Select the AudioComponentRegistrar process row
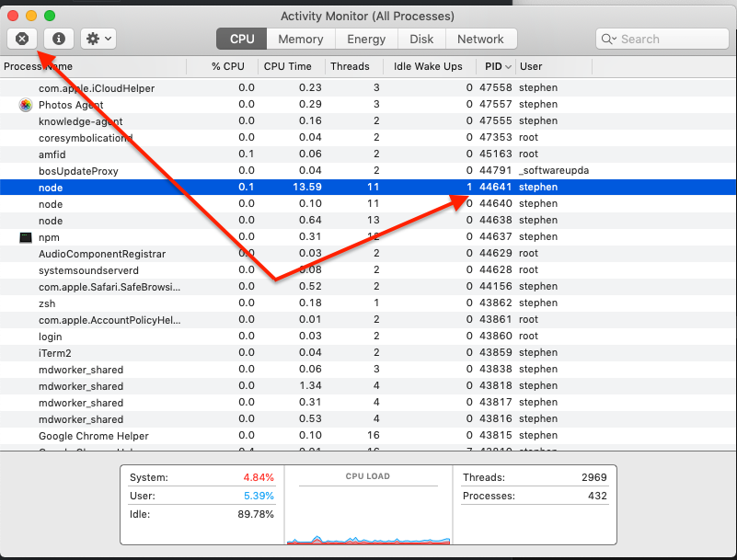The height and width of the screenshot is (560, 737). [x=368, y=253]
